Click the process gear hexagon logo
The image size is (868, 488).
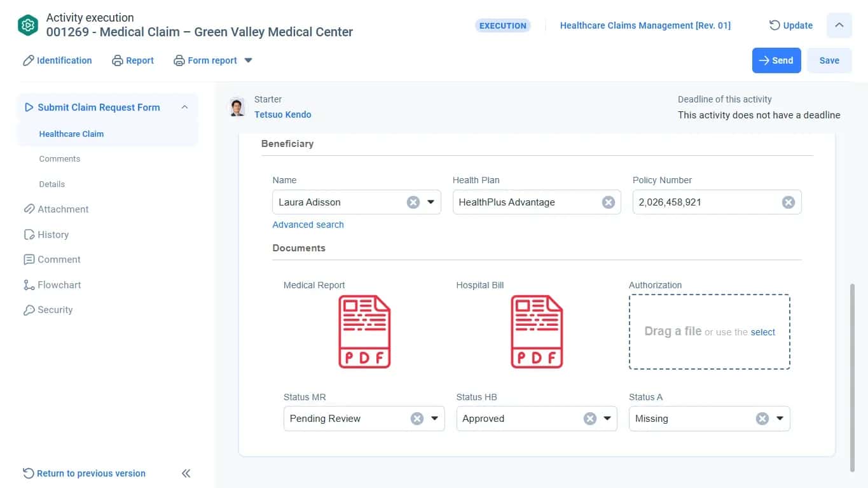click(x=27, y=25)
